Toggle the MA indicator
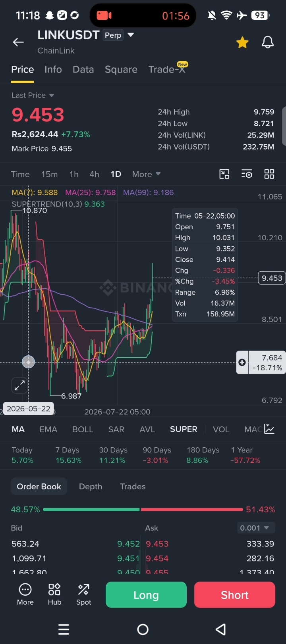This screenshot has width=286, height=644. point(18,429)
